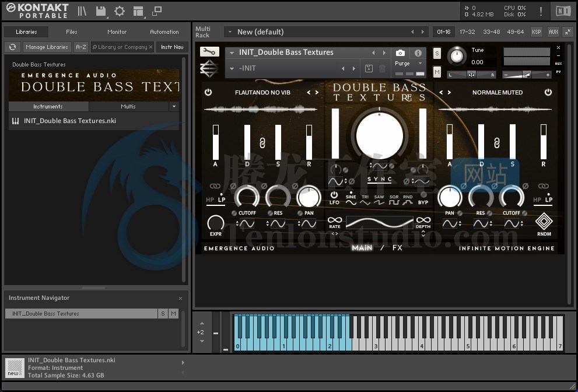578x392 pixels.
Task: Toggle power for FLAUTANDO NO VIB layer
Action: (x=208, y=92)
